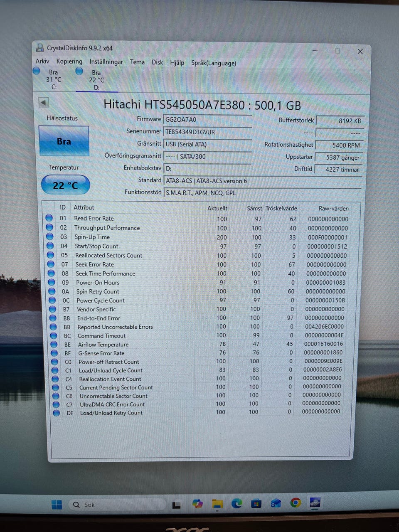The height and width of the screenshot is (532, 399).
Task: Click status icon for Power-On Hours
Action: point(52,282)
